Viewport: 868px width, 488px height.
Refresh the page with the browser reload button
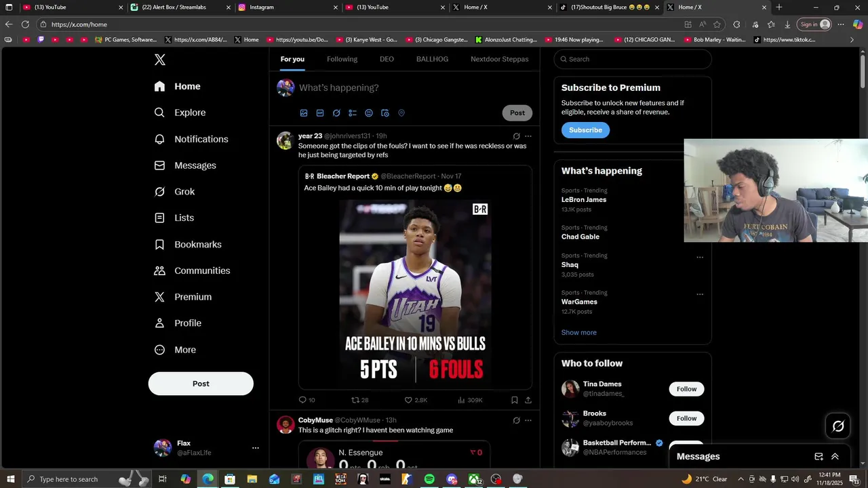pyautogui.click(x=25, y=24)
